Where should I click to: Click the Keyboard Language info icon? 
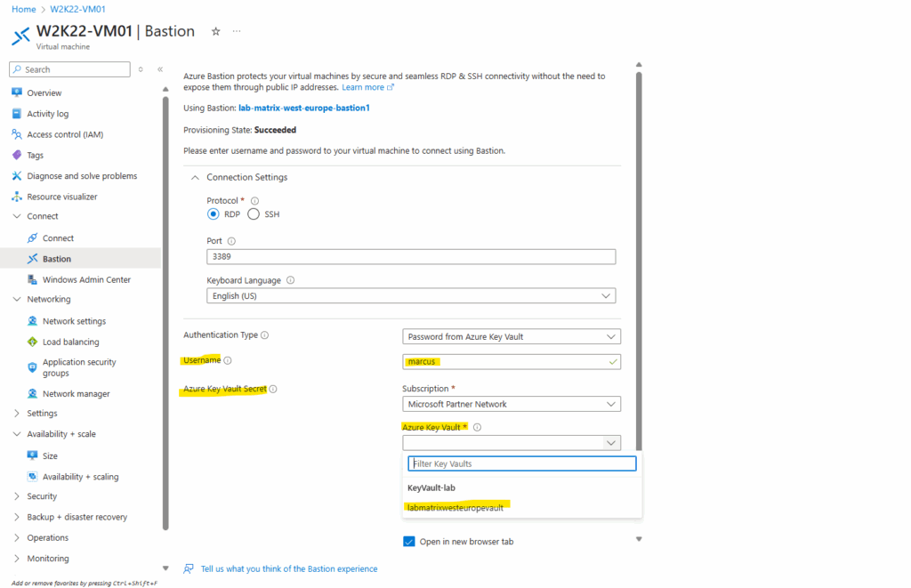pos(291,280)
